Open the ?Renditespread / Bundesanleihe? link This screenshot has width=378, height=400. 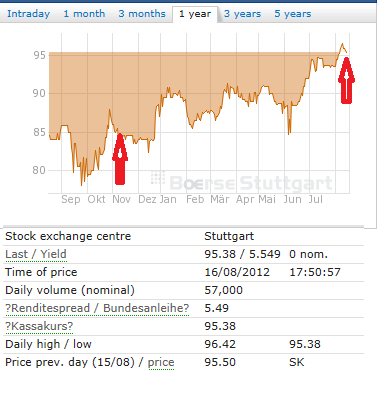tap(97, 308)
